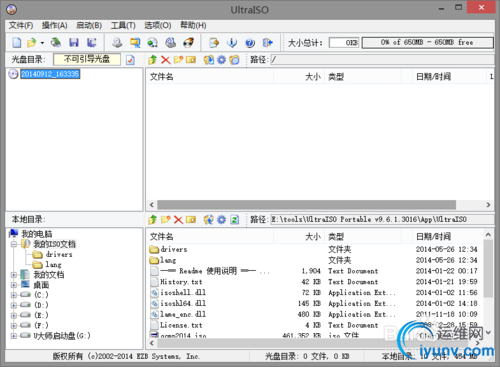Expand the U大师启动盘(G:) drive node
Image resolution: width=500 pixels, height=367 pixels.
[x=14, y=336]
